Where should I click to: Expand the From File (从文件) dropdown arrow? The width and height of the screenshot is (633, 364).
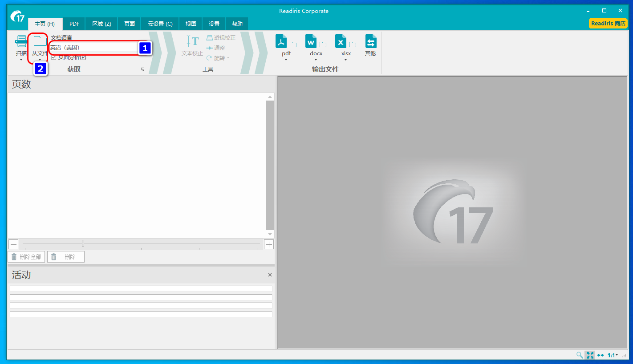coord(40,60)
